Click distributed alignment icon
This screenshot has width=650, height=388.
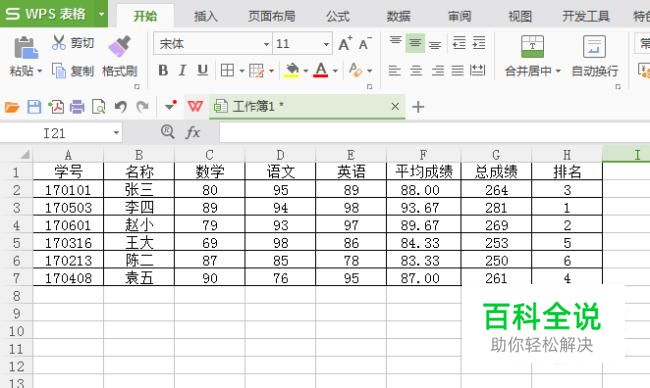[x=478, y=70]
